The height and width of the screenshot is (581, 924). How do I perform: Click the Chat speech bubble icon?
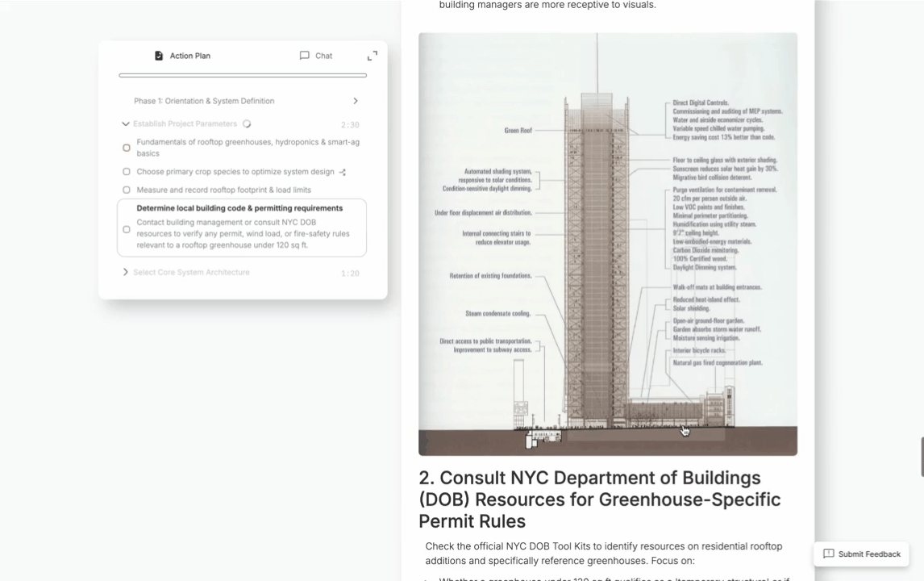click(x=304, y=56)
